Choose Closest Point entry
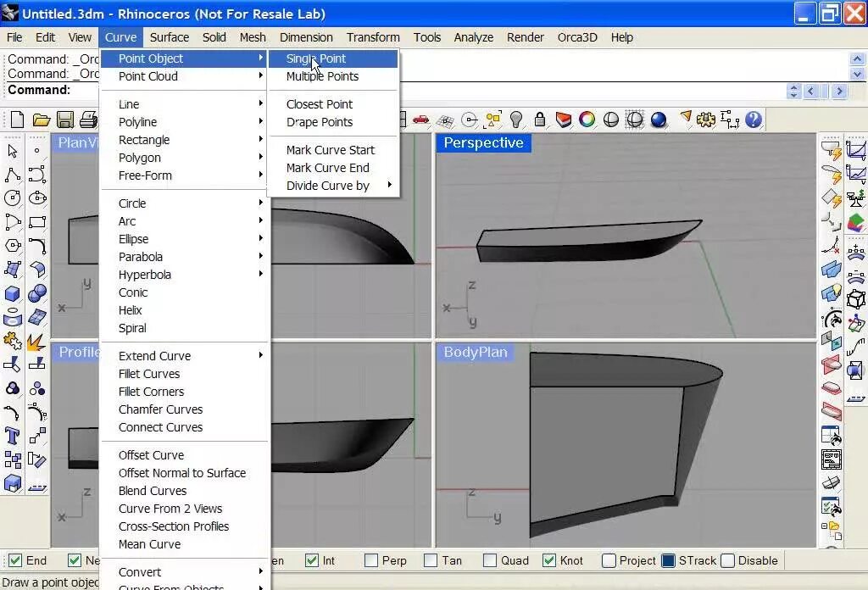Screen dimensions: 868x590 pyautogui.click(x=333, y=104)
